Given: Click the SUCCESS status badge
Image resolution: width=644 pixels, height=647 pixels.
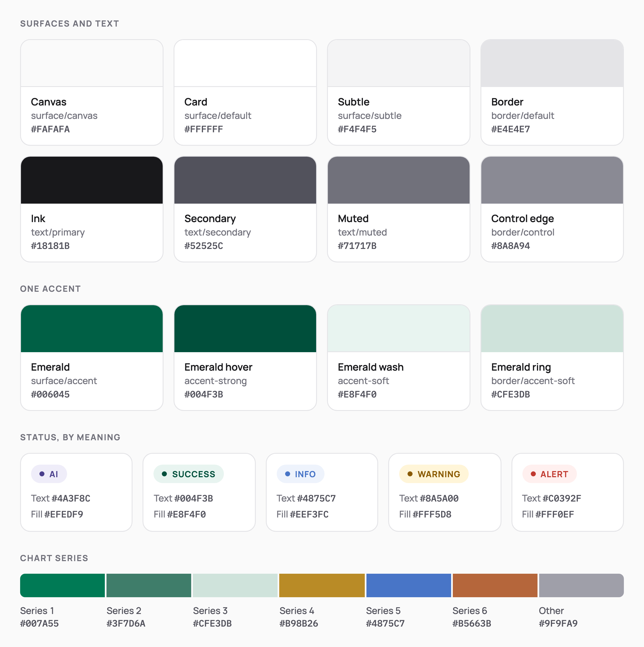Looking at the screenshot, I should tap(188, 474).
